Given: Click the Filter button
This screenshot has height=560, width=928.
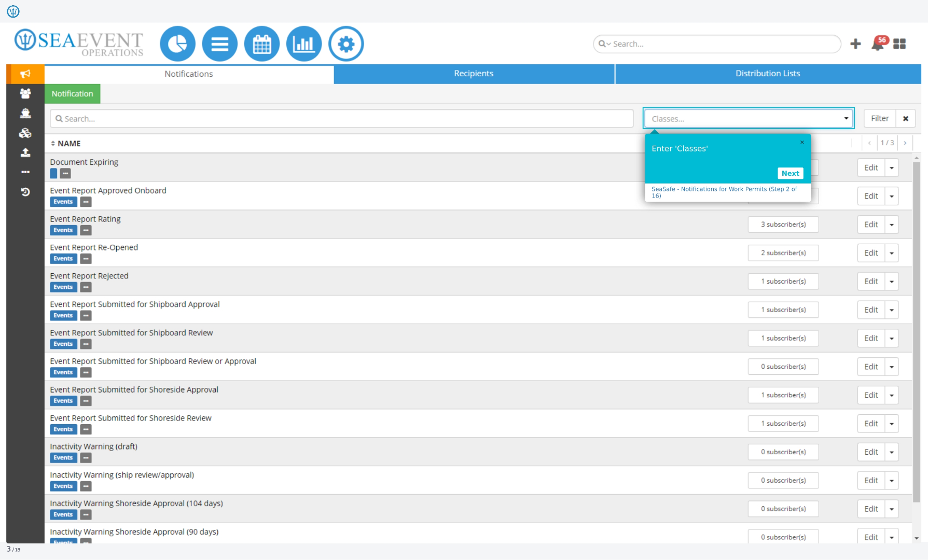Looking at the screenshot, I should [x=880, y=119].
